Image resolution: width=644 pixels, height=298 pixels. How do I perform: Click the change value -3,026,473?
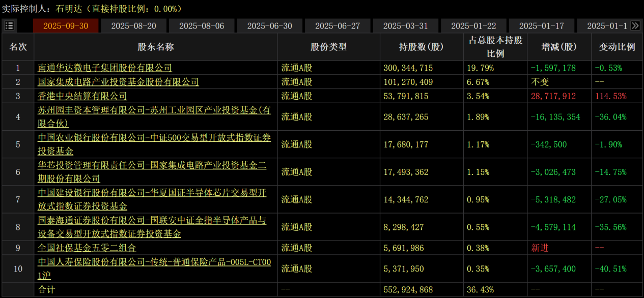tap(553, 172)
